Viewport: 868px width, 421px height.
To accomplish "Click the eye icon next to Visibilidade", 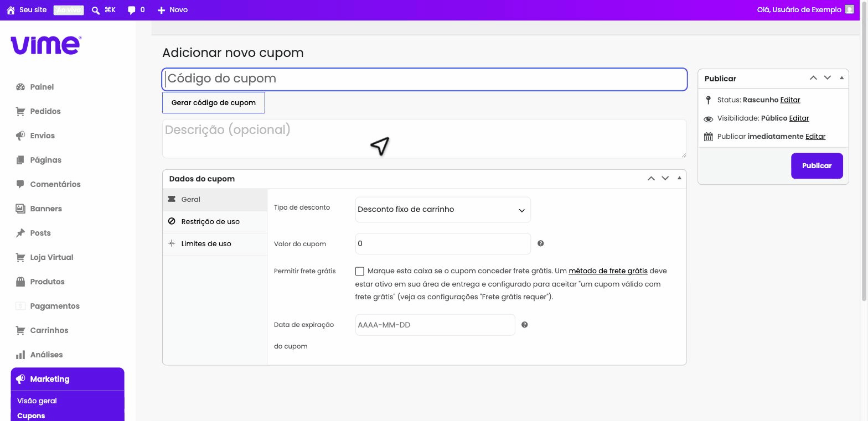I will (x=709, y=118).
